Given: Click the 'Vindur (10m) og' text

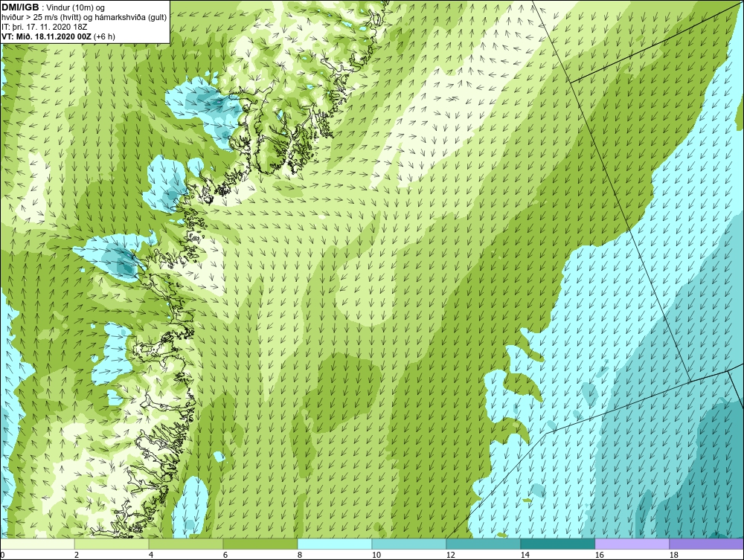Looking at the screenshot, I should (76, 7).
